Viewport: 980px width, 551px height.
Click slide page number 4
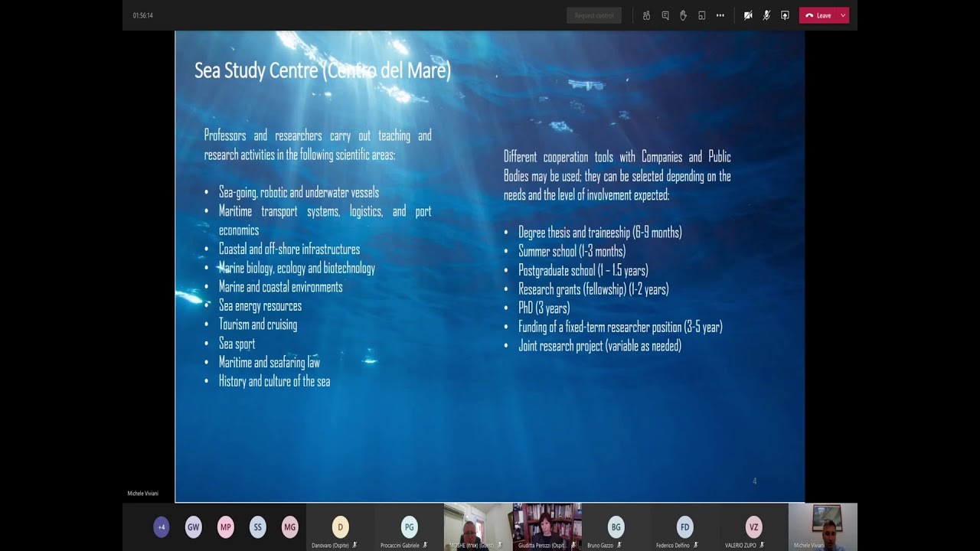coord(754,481)
